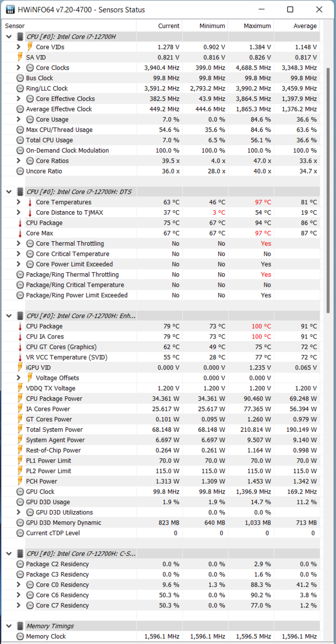Click the iGPU VID lightning icon
This screenshot has height=644, width=336.
20,368
